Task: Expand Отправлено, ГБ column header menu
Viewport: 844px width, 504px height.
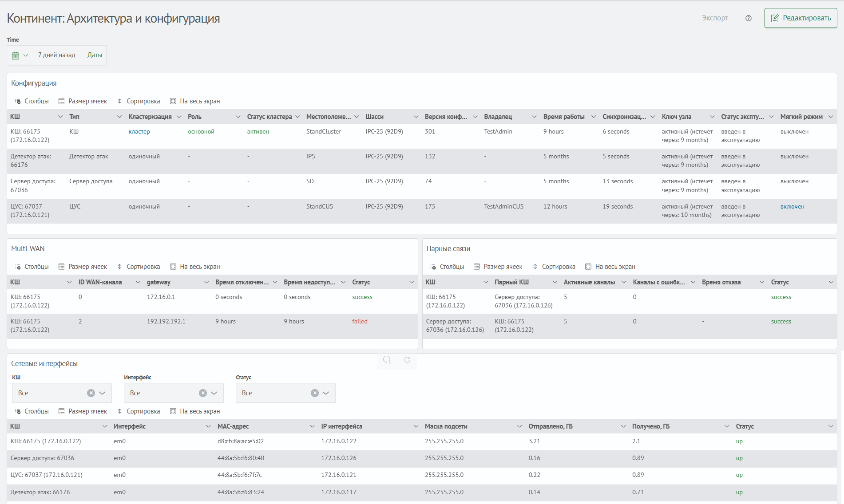Action: point(623,426)
